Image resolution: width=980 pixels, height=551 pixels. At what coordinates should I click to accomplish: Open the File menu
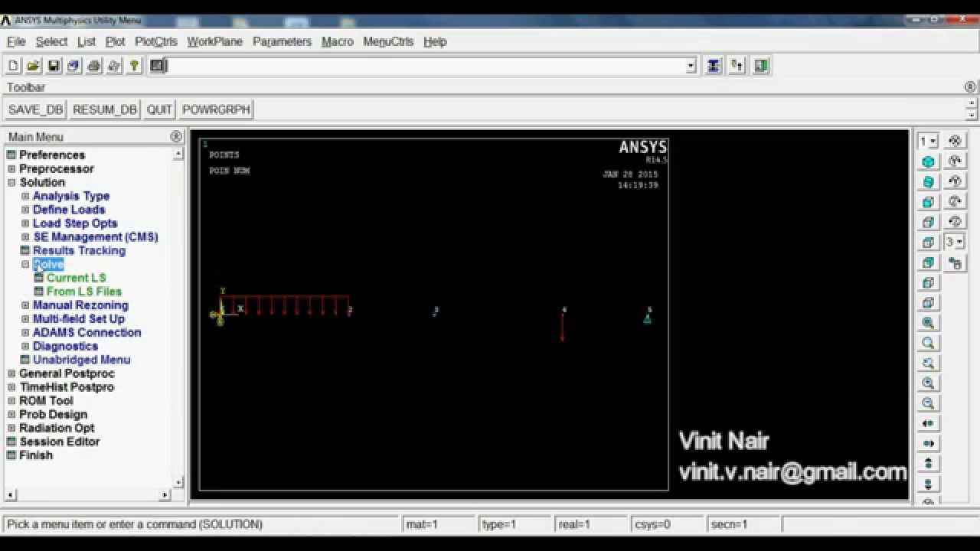(16, 41)
